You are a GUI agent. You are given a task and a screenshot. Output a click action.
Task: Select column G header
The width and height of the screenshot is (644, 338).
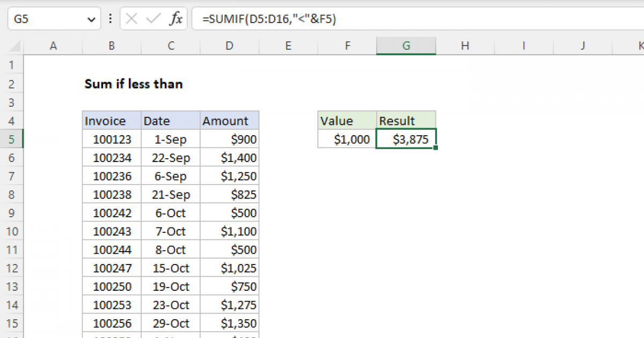[406, 46]
